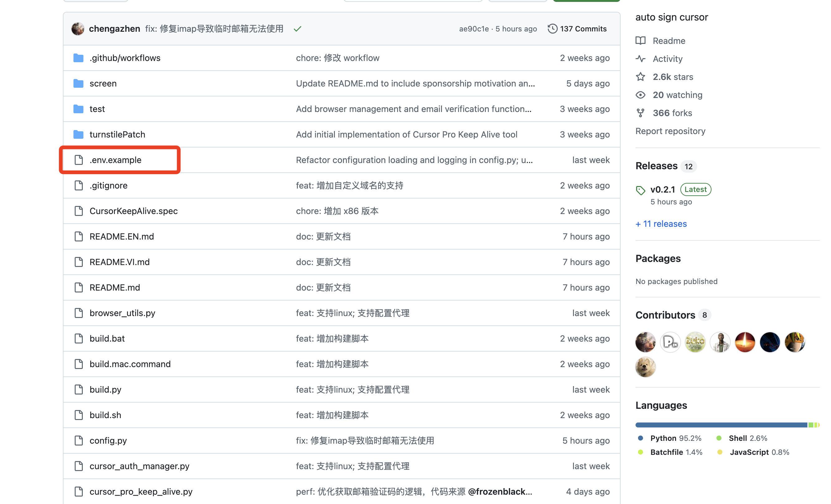Open the browser_utils.py file

tap(122, 313)
